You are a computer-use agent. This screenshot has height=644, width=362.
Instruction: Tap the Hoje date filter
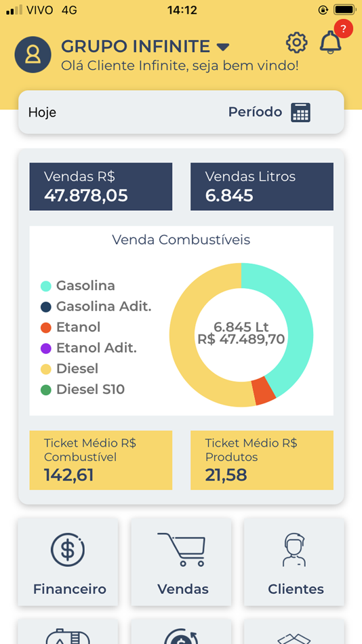[42, 112]
